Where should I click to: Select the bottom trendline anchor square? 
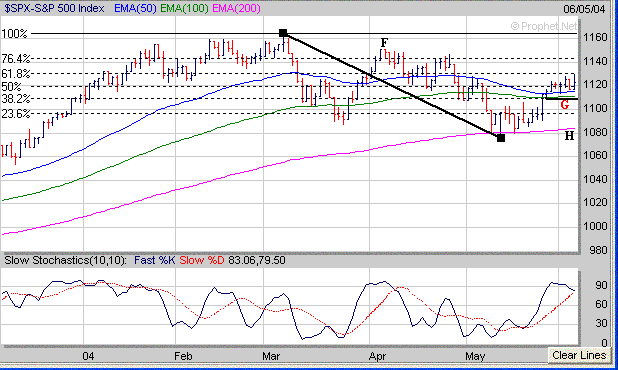pyautogui.click(x=501, y=138)
